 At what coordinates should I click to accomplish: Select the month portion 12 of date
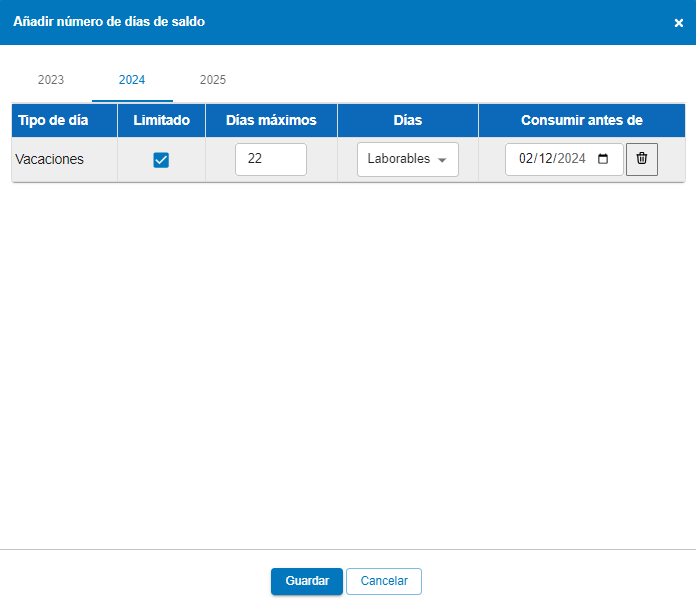point(546,159)
